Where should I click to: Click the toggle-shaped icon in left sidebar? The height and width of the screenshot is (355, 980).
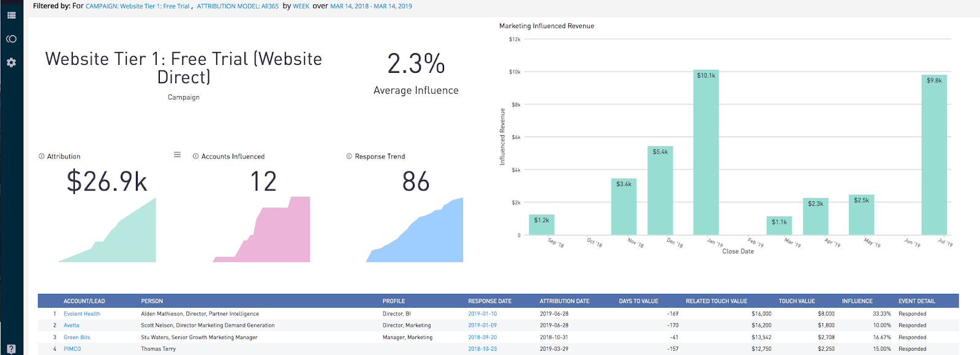[11, 39]
